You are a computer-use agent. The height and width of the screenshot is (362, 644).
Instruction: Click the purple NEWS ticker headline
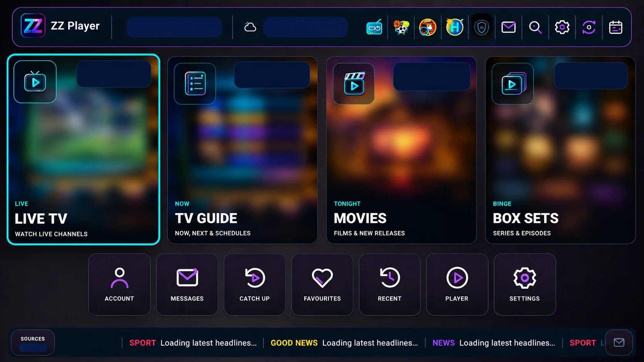(494, 343)
